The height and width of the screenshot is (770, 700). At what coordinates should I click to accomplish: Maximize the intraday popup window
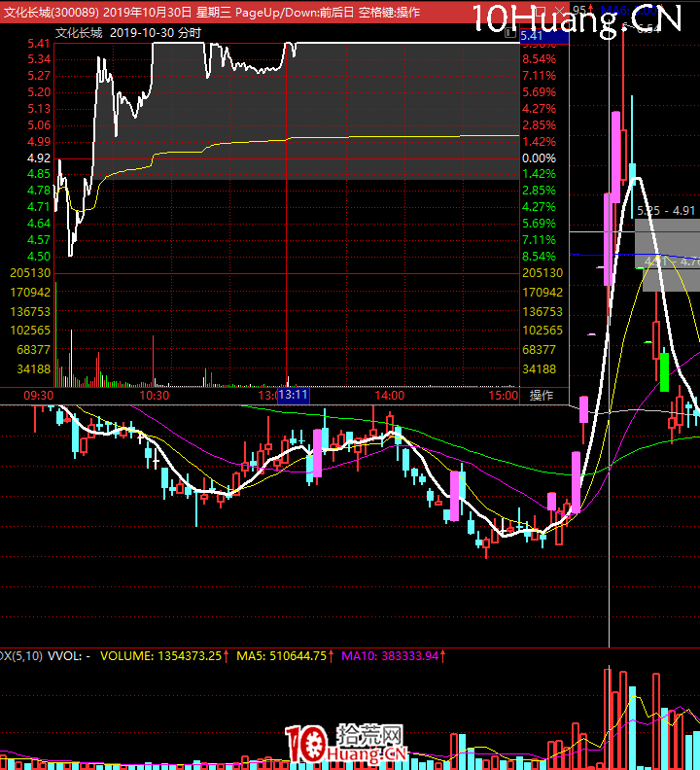pos(541,11)
